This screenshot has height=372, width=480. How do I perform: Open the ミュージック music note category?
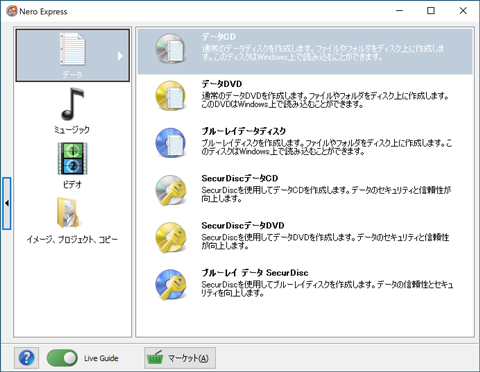click(x=72, y=104)
